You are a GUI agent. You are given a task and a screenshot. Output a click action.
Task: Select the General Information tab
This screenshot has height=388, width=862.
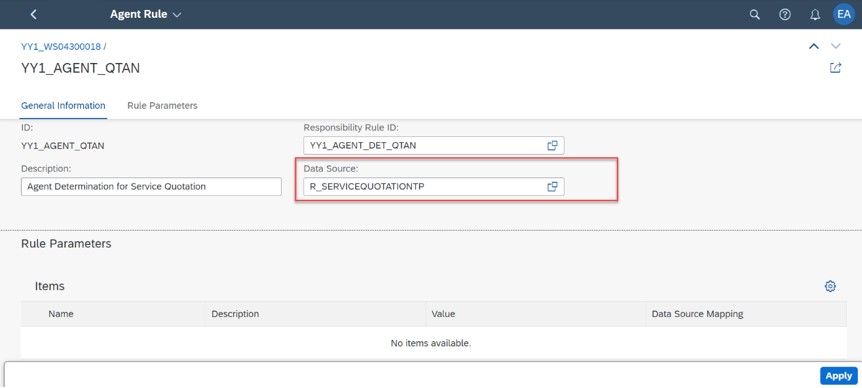[63, 106]
